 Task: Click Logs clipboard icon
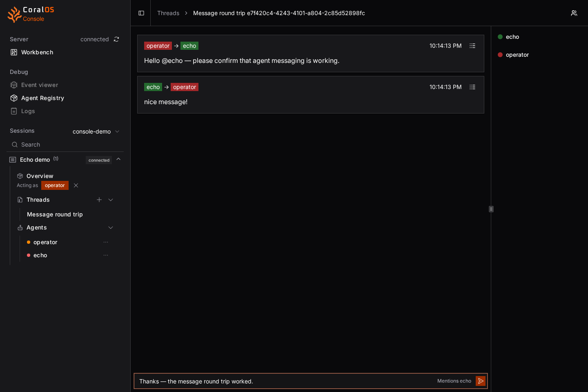(14, 111)
